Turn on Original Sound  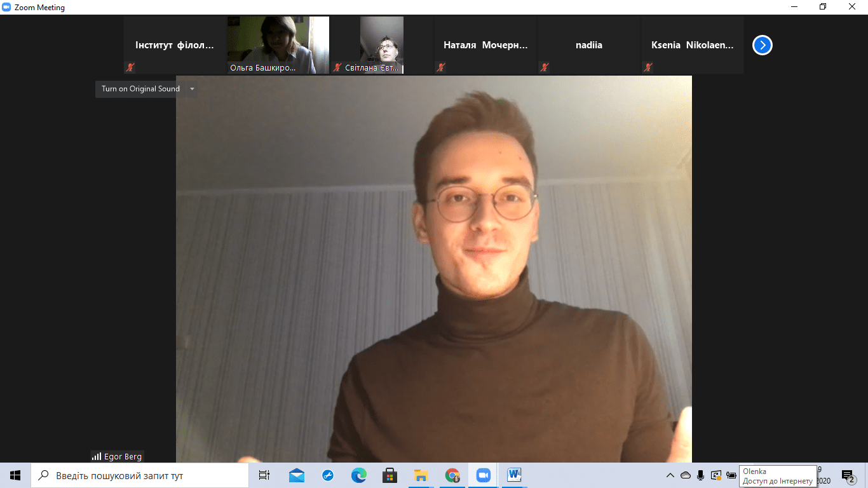140,89
